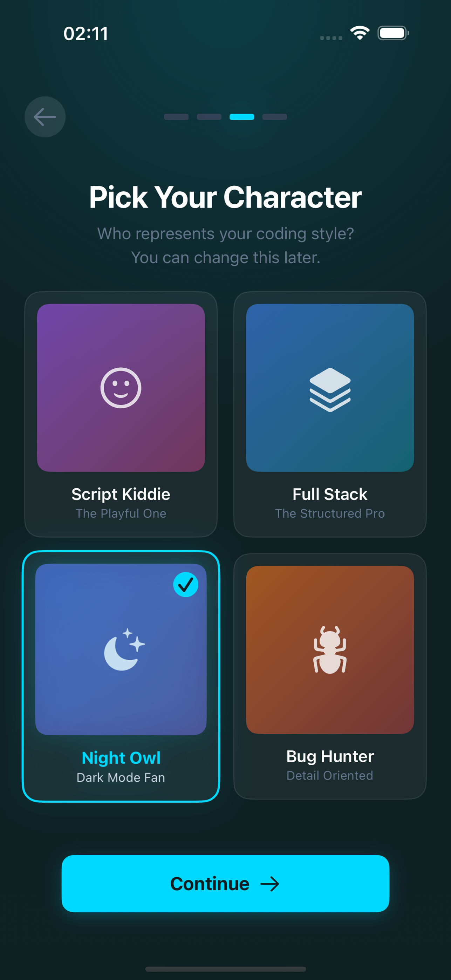Select the Script Kiddie character name
The height and width of the screenshot is (980, 451).
121,494
